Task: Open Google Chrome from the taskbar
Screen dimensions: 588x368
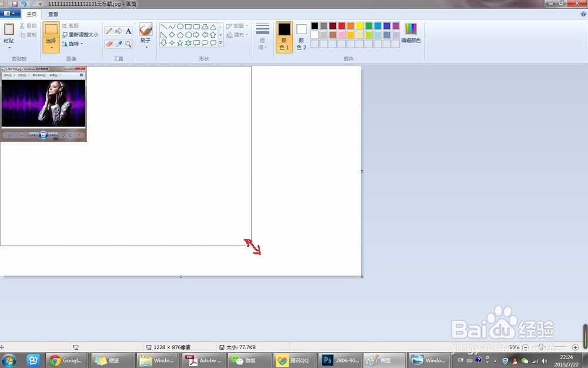Action: pos(66,360)
